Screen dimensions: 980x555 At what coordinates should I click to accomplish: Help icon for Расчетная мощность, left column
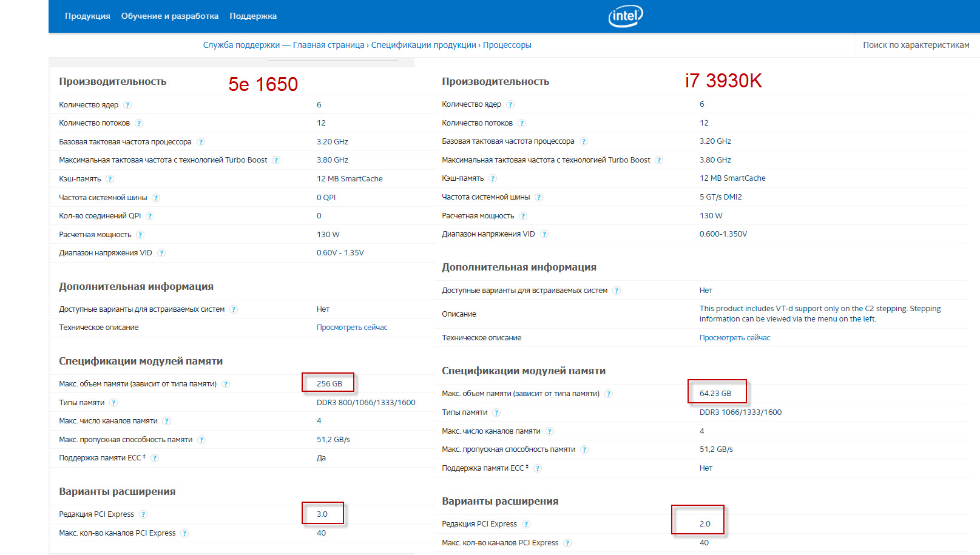point(140,235)
